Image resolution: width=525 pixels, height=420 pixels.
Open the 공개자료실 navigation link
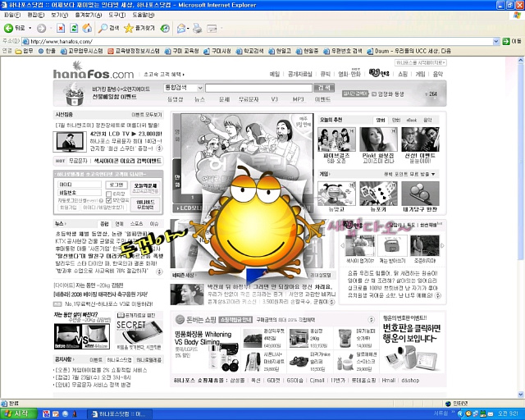point(300,74)
